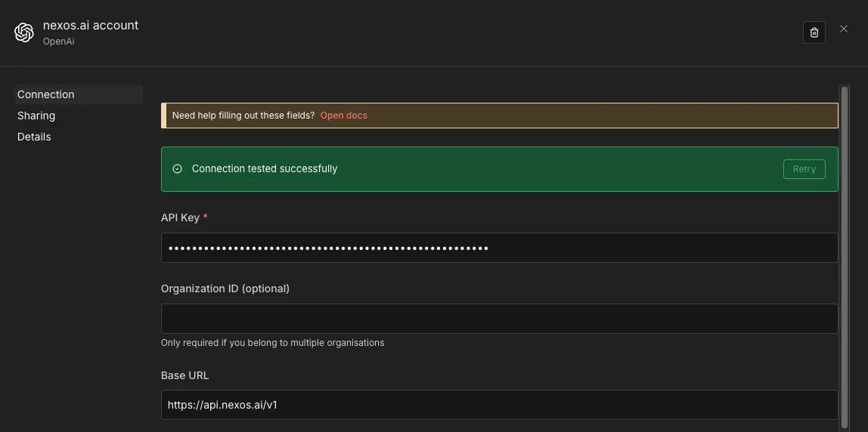Viewport: 868px width, 432px height.
Task: Click the 'Base URL' label
Action: [185, 375]
